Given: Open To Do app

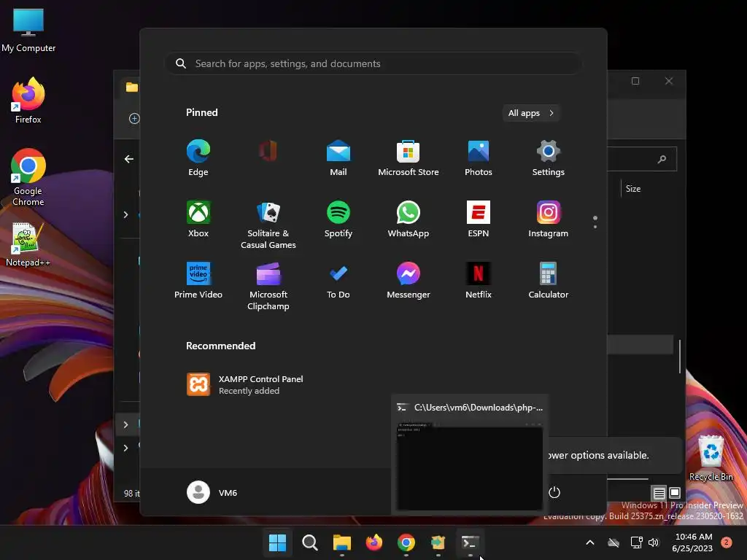Looking at the screenshot, I should point(338,280).
